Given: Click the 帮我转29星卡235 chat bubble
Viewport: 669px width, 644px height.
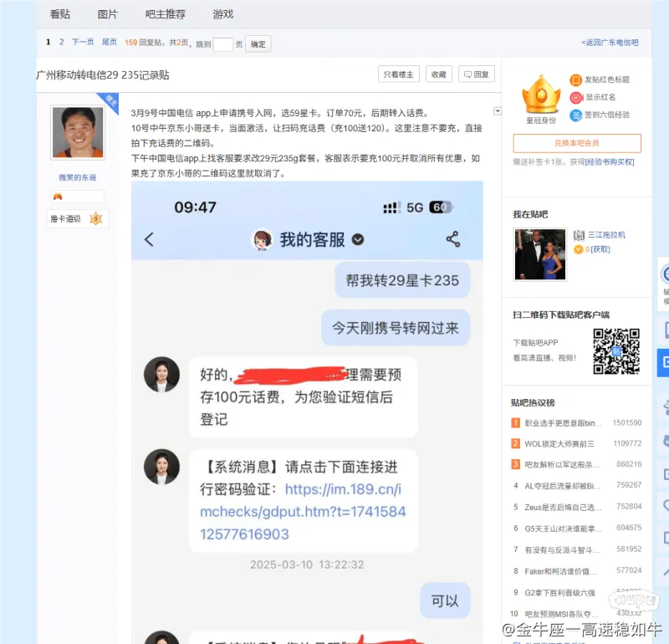Looking at the screenshot, I should click(402, 280).
